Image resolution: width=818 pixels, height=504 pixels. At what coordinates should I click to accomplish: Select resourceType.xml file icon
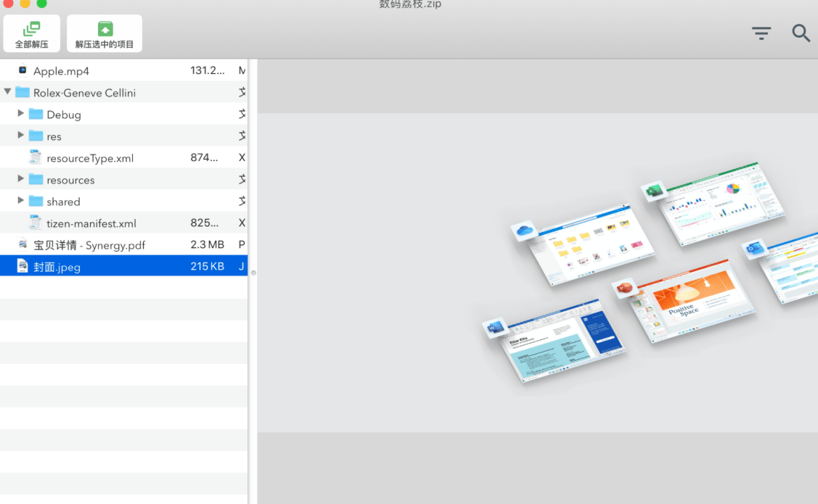point(36,157)
